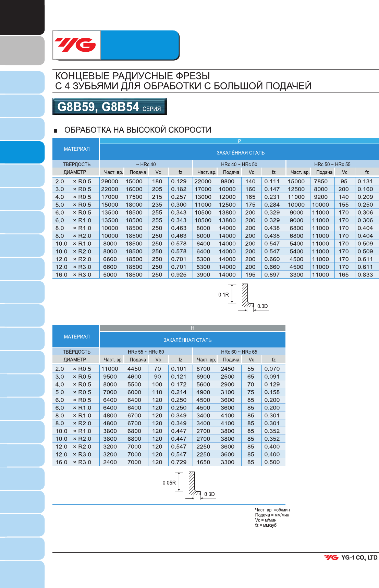Click the feed cell 17500
379x588 pixels.
pos(134,197)
